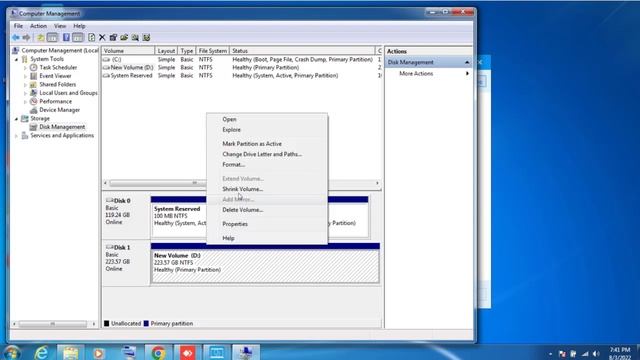The height and width of the screenshot is (360, 640).
Task: Toggle the Show/Hide Console Tree toolbar icon
Action: coord(52,38)
